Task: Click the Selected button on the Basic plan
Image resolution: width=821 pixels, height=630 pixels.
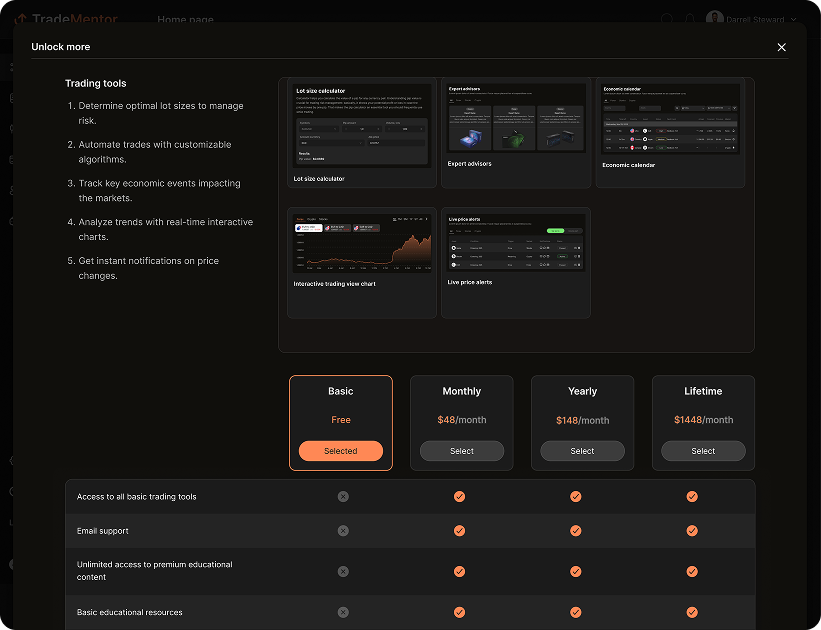Action: coord(341,451)
